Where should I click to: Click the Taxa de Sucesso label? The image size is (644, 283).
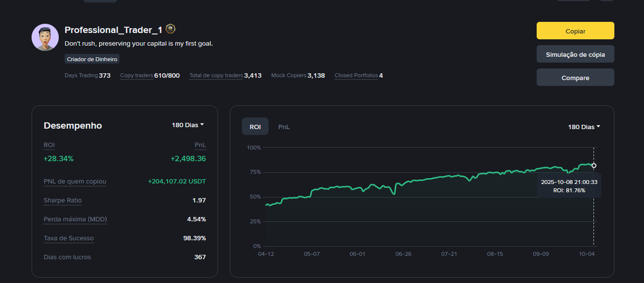tap(68, 238)
